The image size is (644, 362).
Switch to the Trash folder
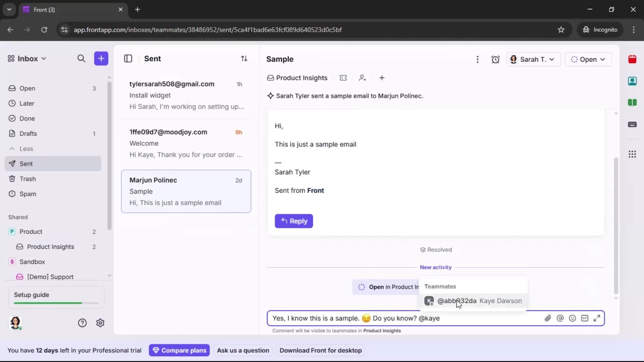[27, 179]
